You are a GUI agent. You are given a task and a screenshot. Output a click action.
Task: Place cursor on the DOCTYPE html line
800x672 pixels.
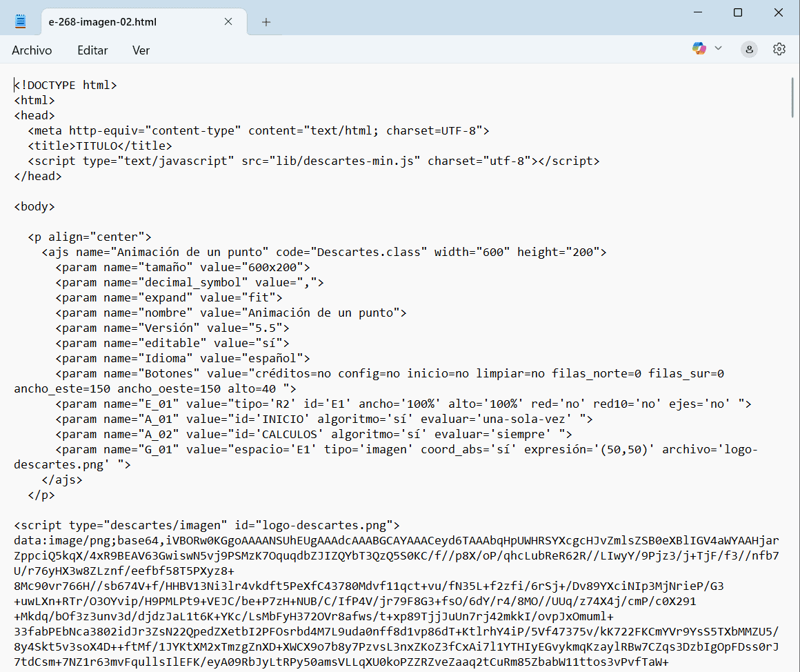click(x=66, y=86)
